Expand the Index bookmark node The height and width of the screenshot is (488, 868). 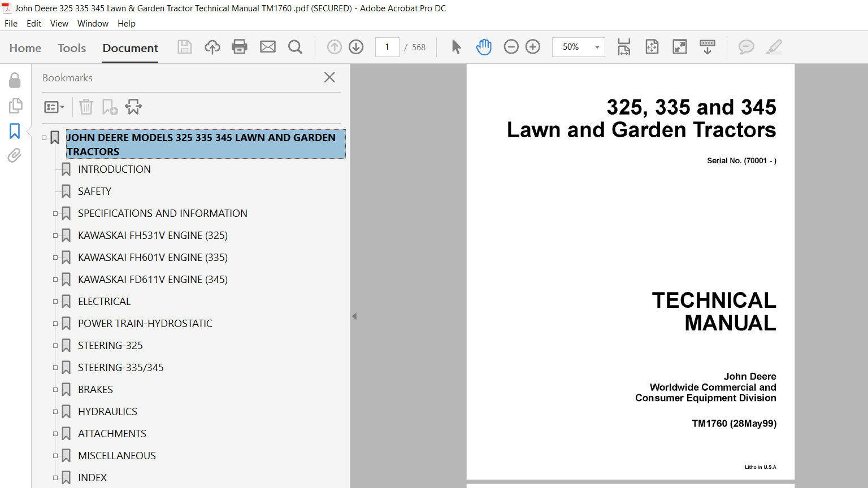click(x=55, y=478)
